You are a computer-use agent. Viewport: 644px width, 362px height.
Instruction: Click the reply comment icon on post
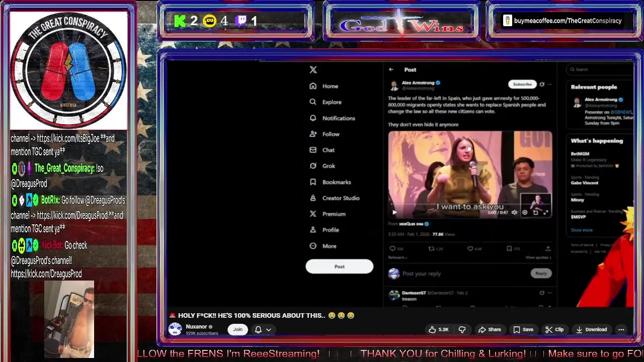coord(392,248)
